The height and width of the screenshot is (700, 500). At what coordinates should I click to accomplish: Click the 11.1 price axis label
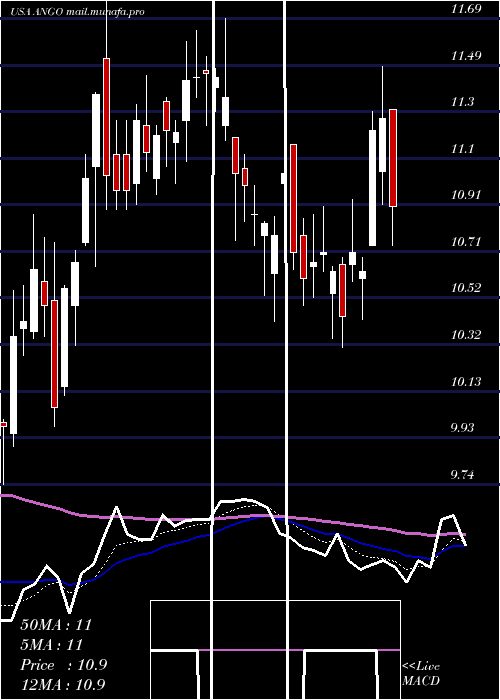(x=462, y=149)
